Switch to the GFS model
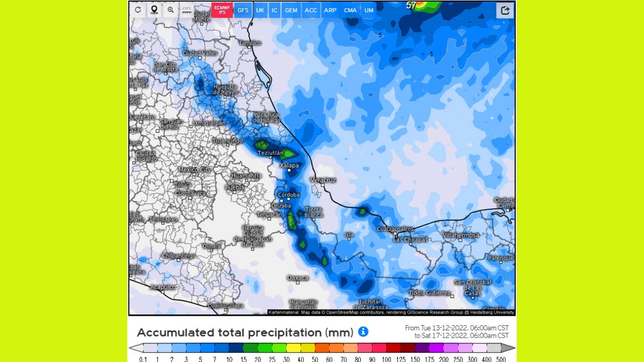Image resolution: width=644 pixels, height=362 pixels. [243, 10]
